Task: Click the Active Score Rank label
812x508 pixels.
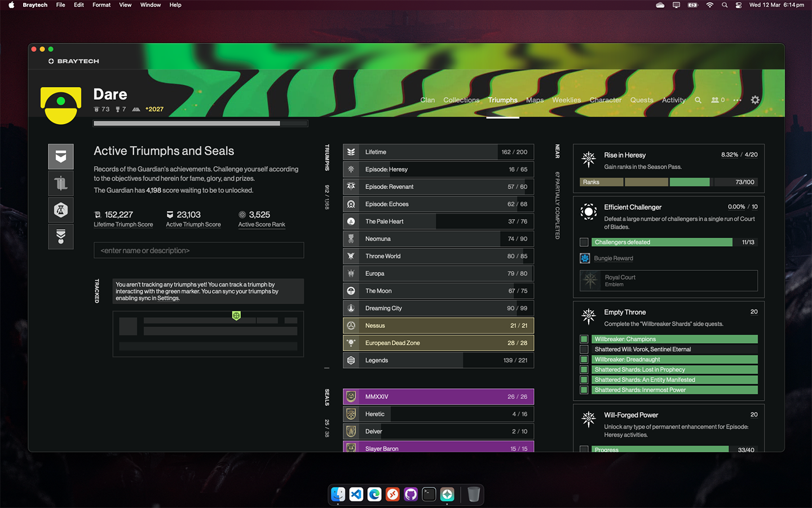Action: 262,225
